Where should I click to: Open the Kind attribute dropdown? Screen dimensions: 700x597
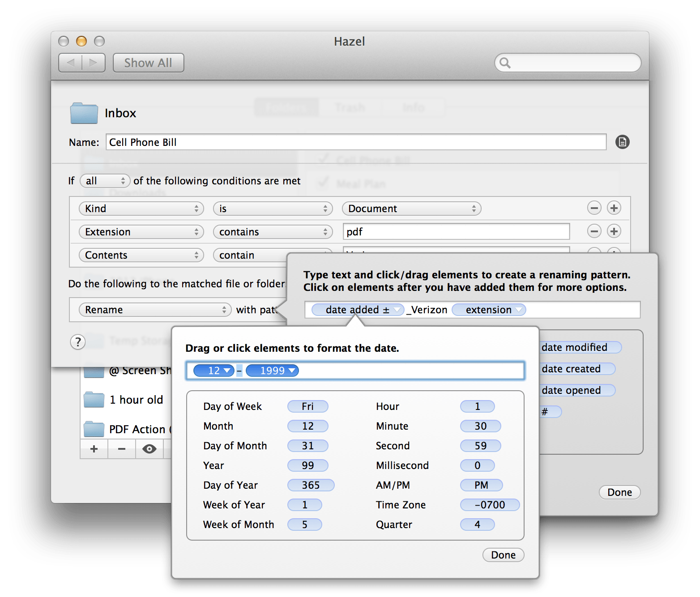141,209
